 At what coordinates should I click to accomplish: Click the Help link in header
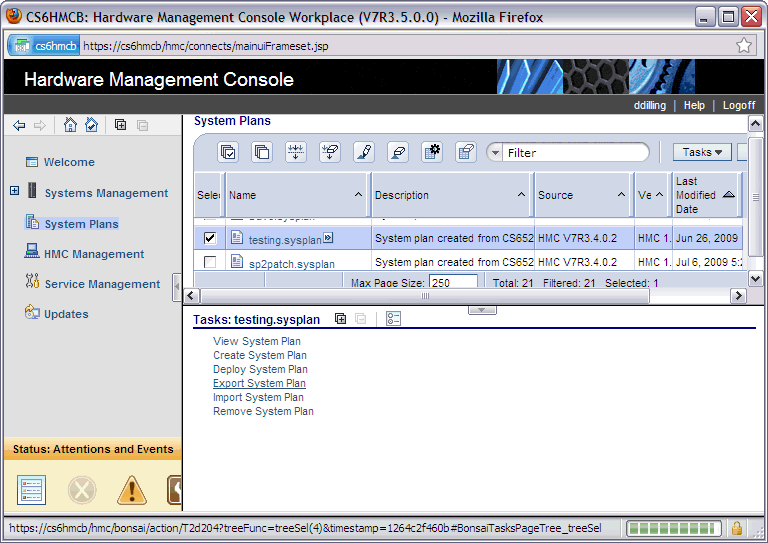pos(694,105)
